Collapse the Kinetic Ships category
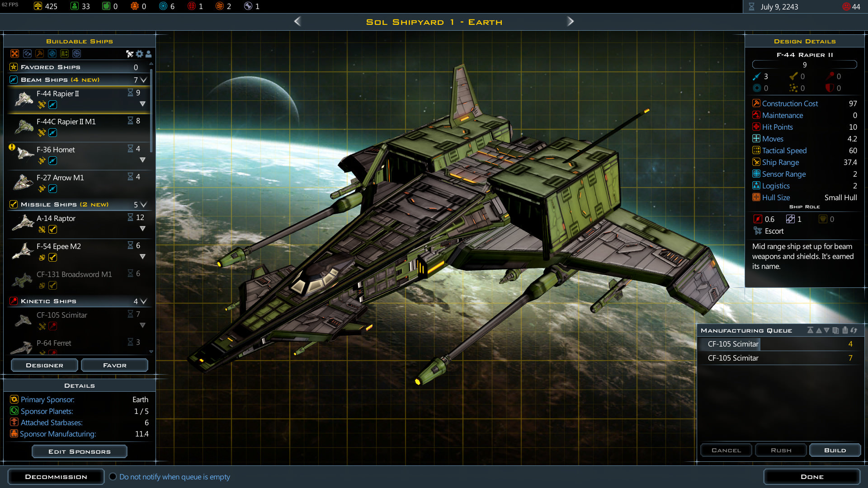 pos(144,301)
